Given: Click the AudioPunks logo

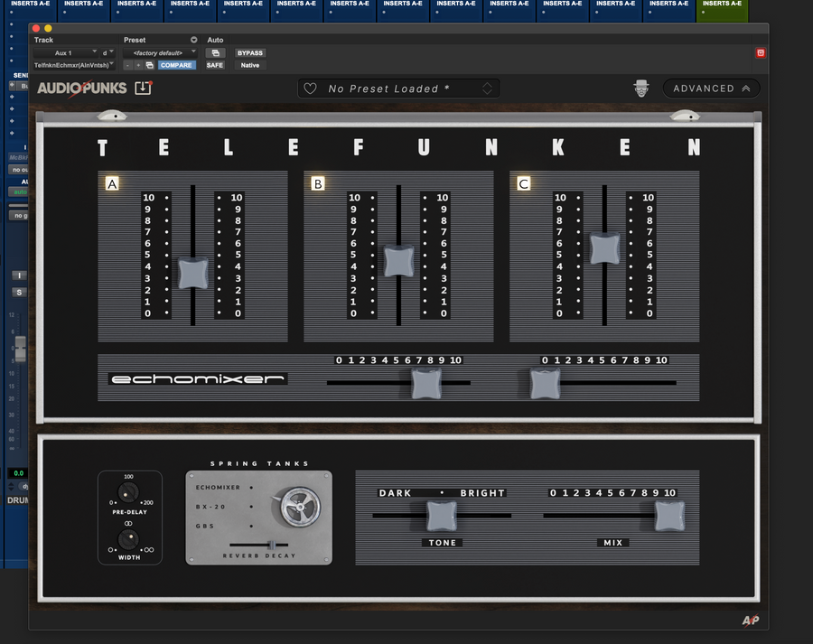Looking at the screenshot, I should [x=82, y=89].
